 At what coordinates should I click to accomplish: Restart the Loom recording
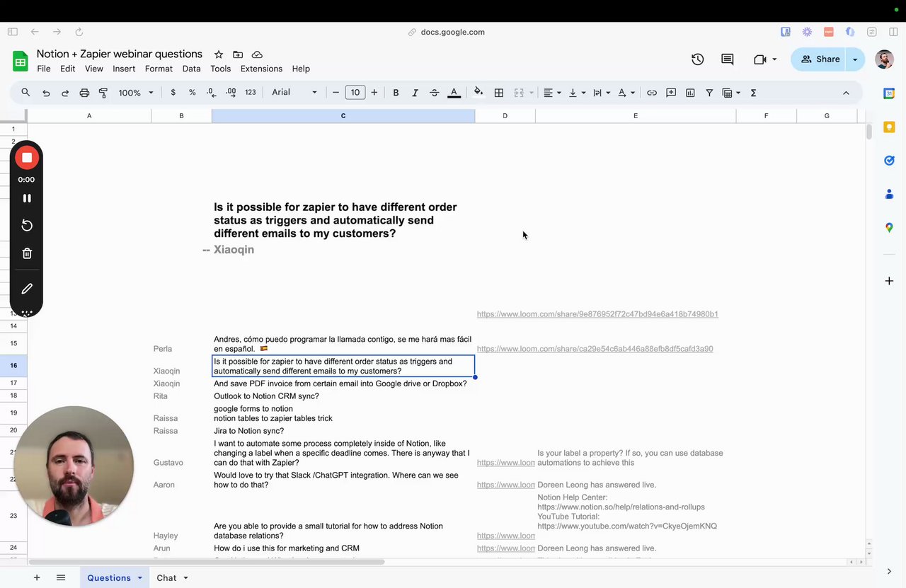coord(27,225)
